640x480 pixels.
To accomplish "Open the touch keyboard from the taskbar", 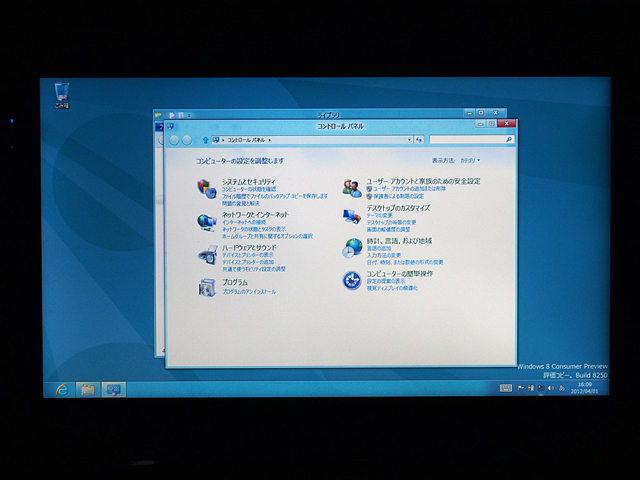I will [506, 388].
